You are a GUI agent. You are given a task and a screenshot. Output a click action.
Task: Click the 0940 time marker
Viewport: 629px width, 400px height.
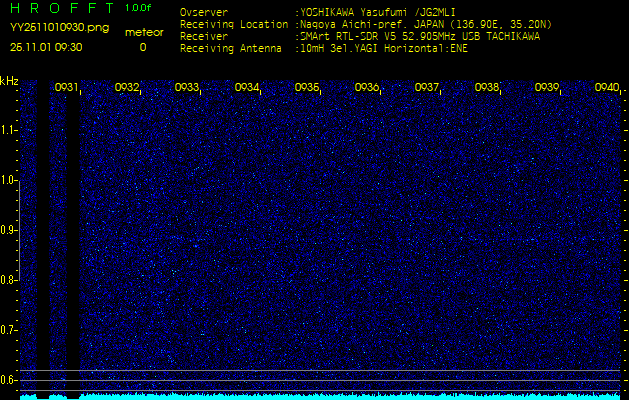pos(607,88)
